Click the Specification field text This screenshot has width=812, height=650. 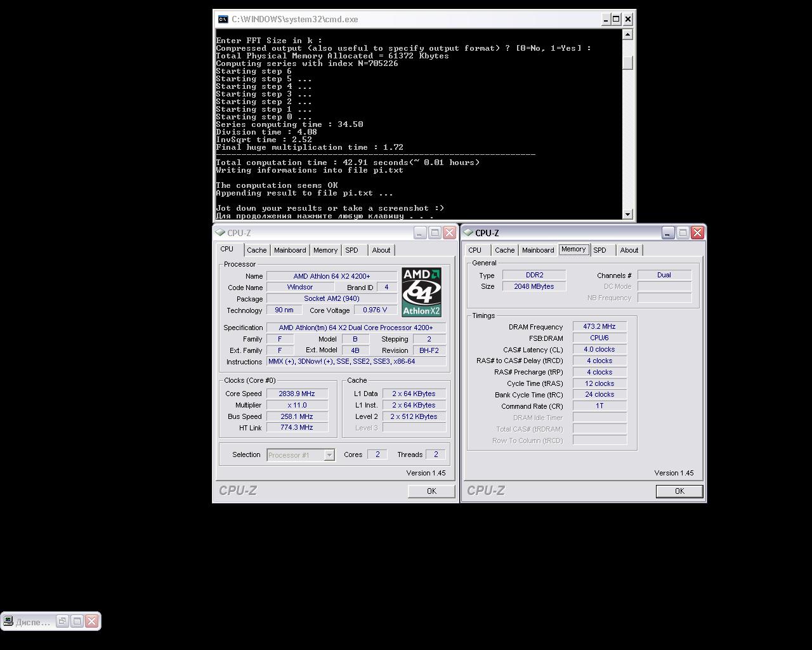(356, 328)
